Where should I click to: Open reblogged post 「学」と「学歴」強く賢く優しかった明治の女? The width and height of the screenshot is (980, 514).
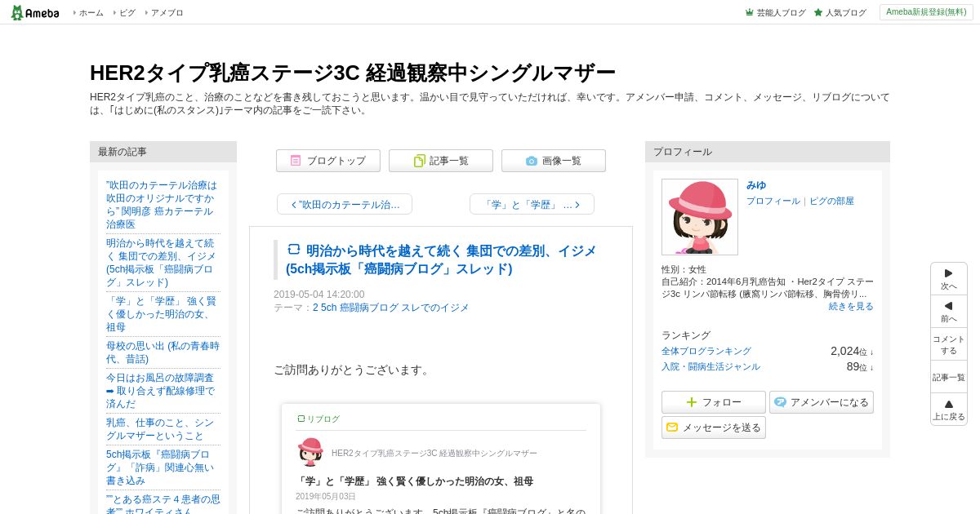414,481
